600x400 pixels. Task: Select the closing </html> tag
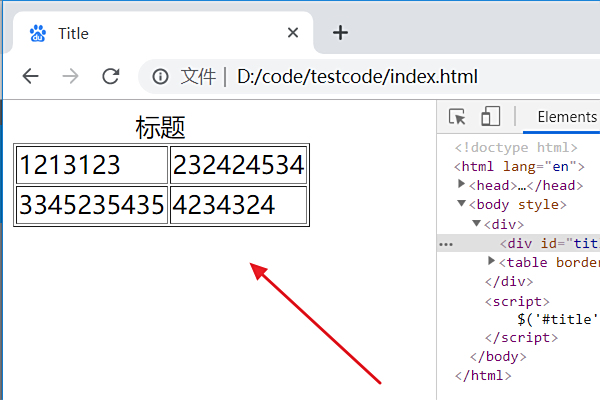pyautogui.click(x=483, y=376)
